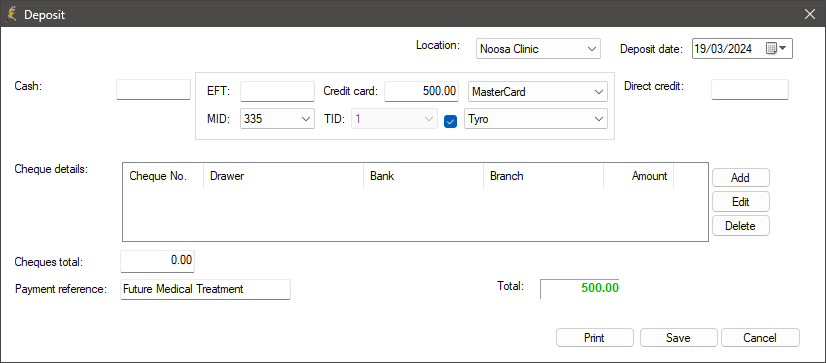
Task: Focus the Direct credit input field
Action: (x=750, y=89)
